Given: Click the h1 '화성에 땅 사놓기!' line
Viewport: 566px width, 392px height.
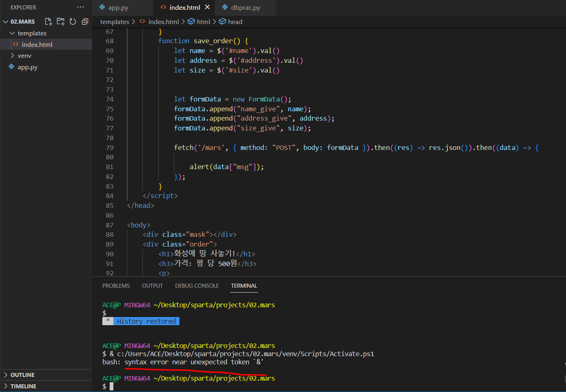Looking at the screenshot, I should (x=207, y=254).
